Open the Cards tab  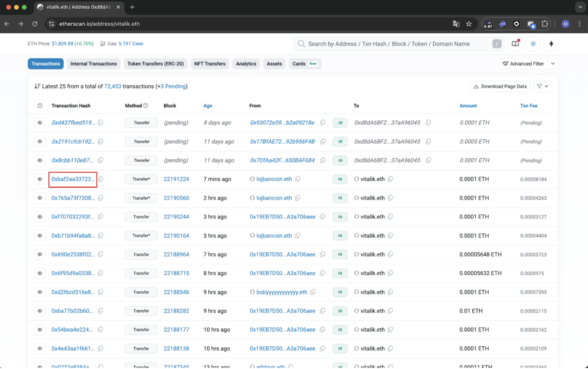tap(305, 64)
